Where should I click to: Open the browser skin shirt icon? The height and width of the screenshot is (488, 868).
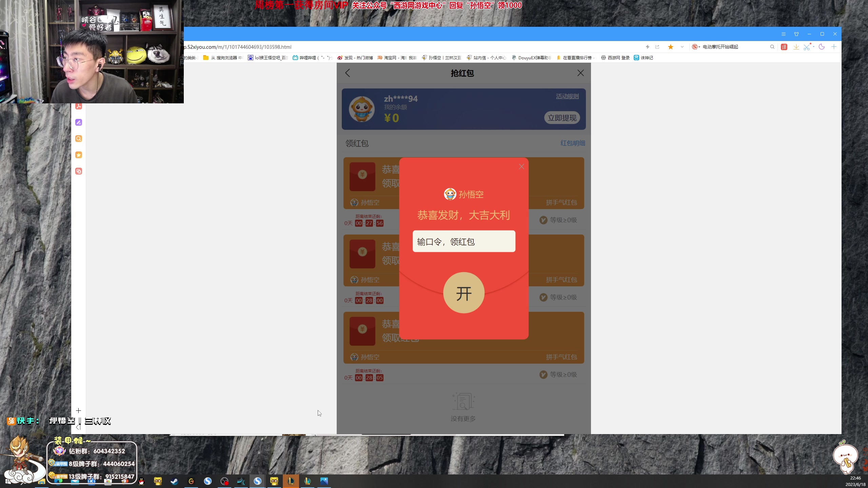pyautogui.click(x=796, y=34)
